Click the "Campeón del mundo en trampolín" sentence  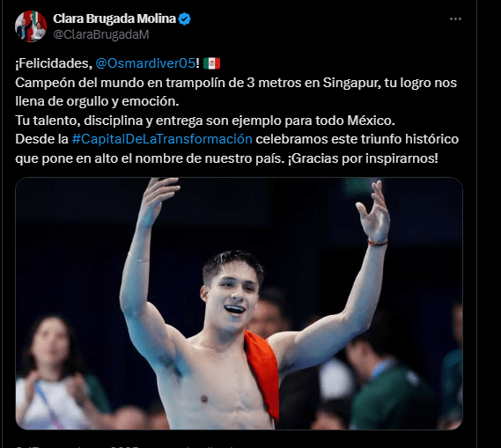(x=120, y=83)
